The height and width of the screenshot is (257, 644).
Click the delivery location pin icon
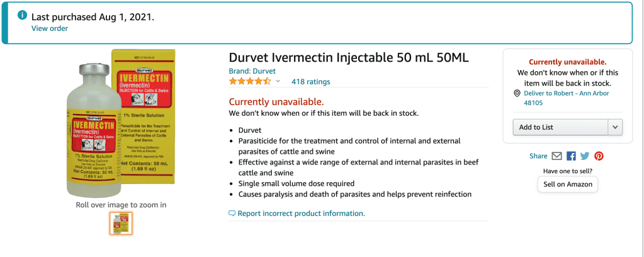tap(517, 93)
